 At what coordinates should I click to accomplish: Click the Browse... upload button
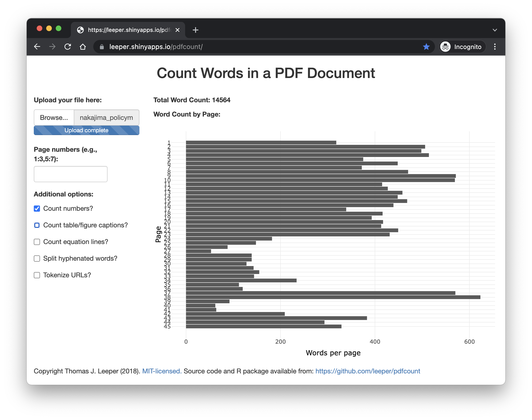[x=54, y=117]
